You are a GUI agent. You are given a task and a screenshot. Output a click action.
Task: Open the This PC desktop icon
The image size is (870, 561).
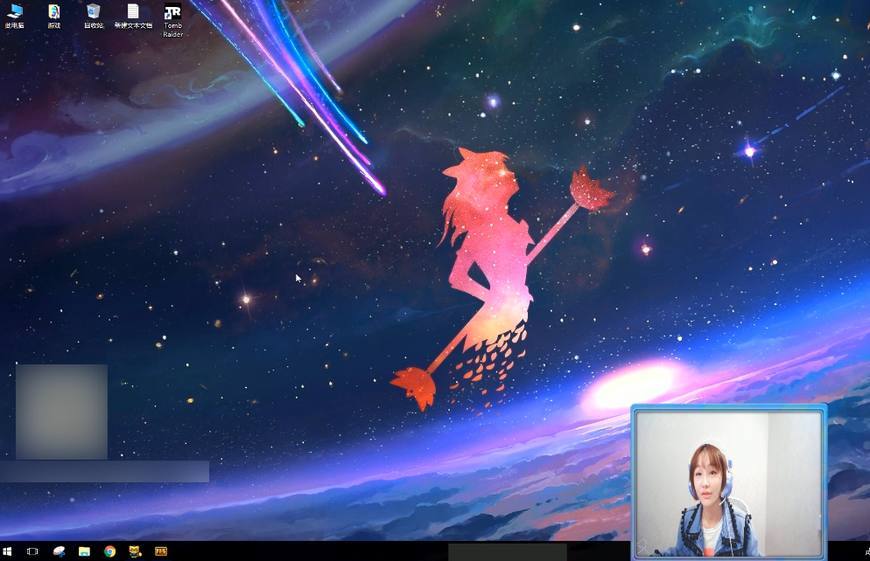pos(15,13)
